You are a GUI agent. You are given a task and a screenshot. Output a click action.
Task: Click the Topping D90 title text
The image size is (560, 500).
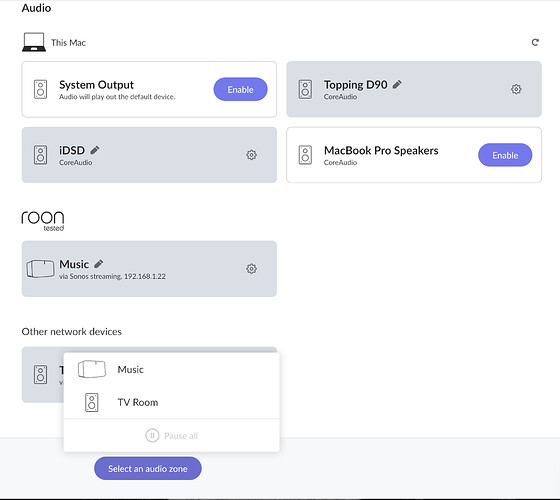point(355,85)
